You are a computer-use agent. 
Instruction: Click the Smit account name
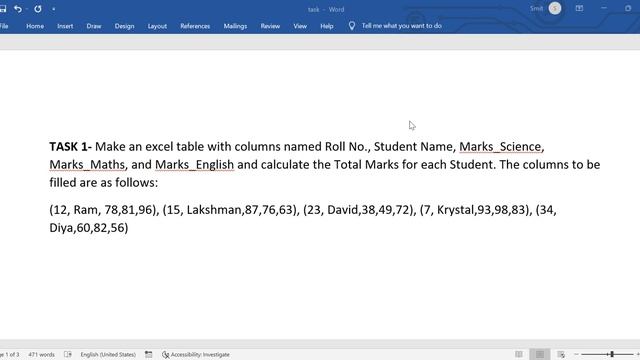click(x=536, y=9)
